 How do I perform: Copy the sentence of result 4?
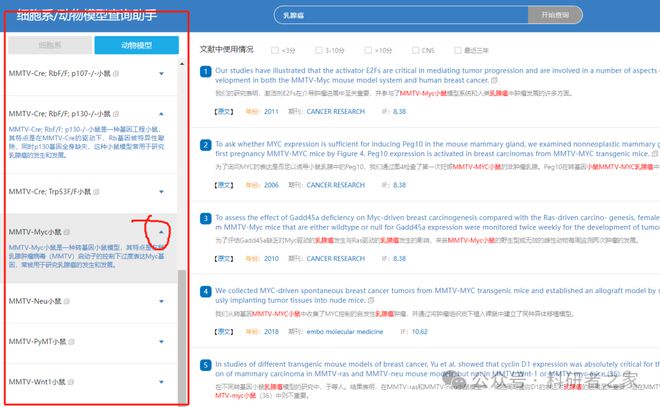(x=371, y=301)
